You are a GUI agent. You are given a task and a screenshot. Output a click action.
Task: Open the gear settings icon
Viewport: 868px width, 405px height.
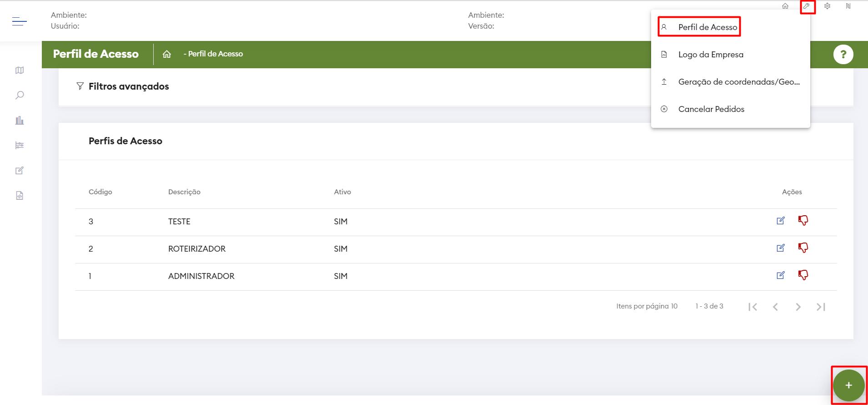pos(828,6)
